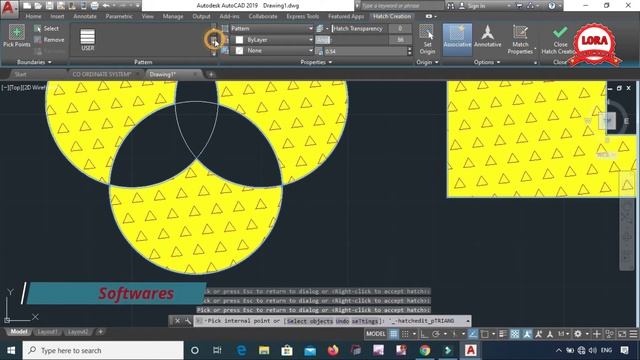640x360 pixels.
Task: Open the workspace switching gear icon
Action: (x=578, y=334)
